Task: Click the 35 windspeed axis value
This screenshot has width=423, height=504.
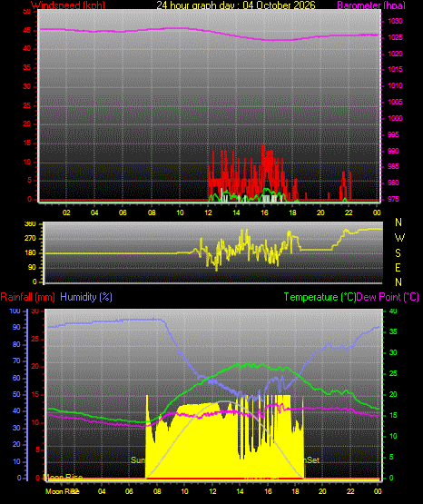Action: (x=26, y=68)
